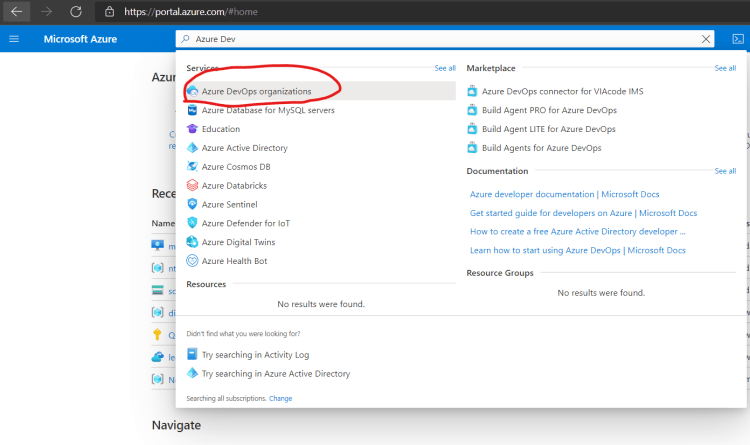Try searching in Azure Active Directory
750x445 pixels.
tap(276, 374)
